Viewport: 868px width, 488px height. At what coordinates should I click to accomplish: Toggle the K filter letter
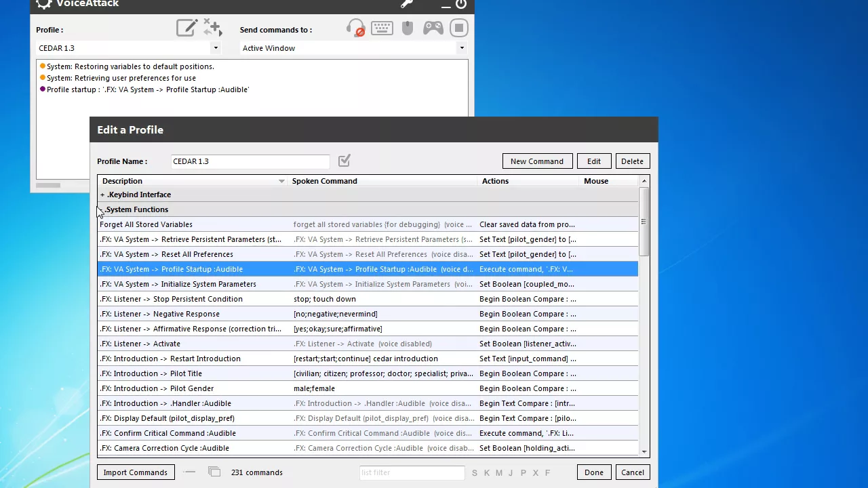pyautogui.click(x=487, y=472)
